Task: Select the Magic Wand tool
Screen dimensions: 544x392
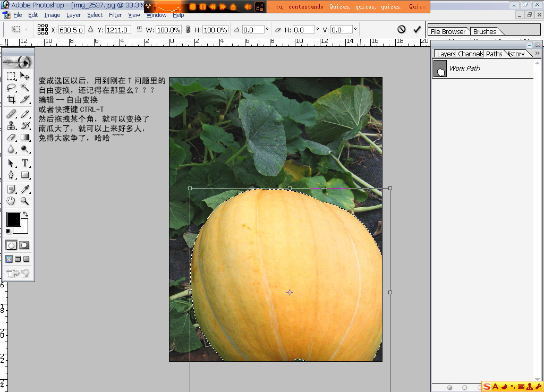Action: pyautogui.click(x=24, y=88)
